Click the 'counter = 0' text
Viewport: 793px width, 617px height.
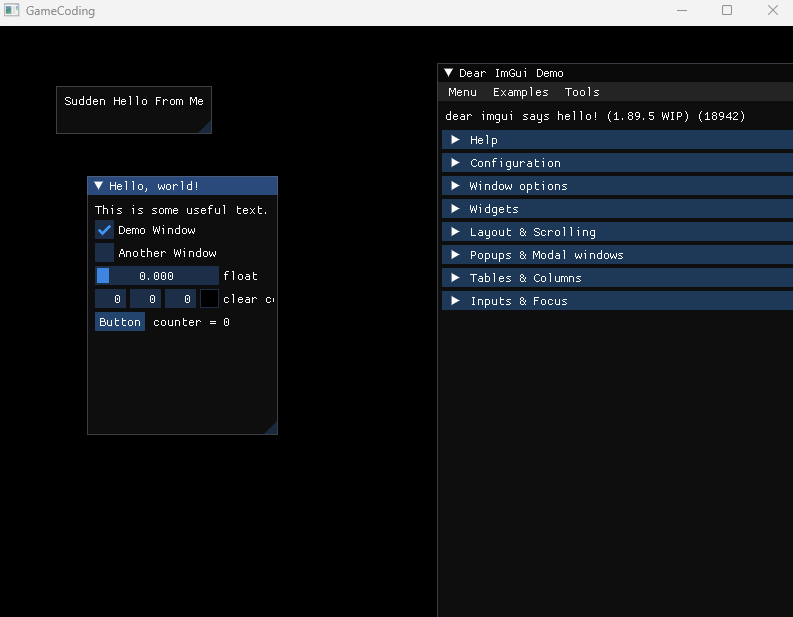click(191, 322)
